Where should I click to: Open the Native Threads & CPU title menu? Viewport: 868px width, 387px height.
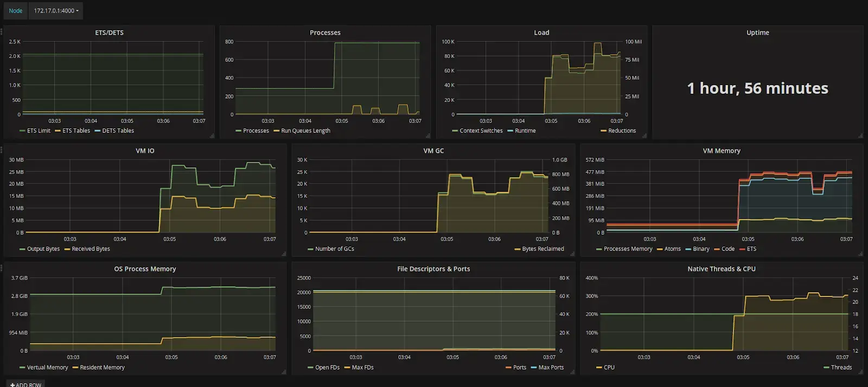click(x=722, y=269)
